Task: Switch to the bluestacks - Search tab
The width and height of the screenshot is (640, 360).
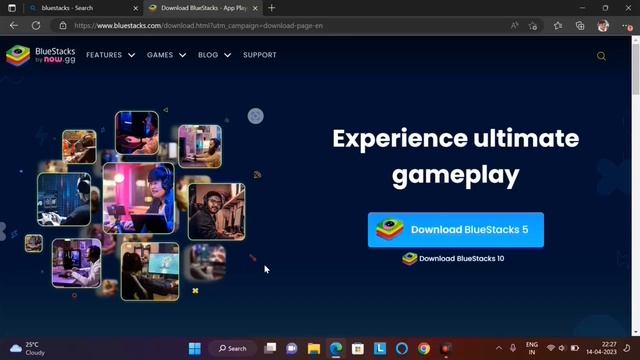Action: tap(82, 8)
